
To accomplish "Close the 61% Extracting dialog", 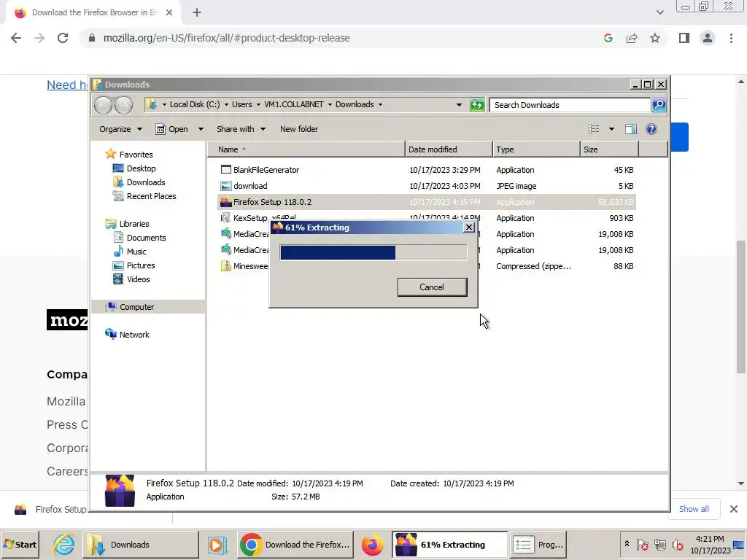I will (469, 227).
